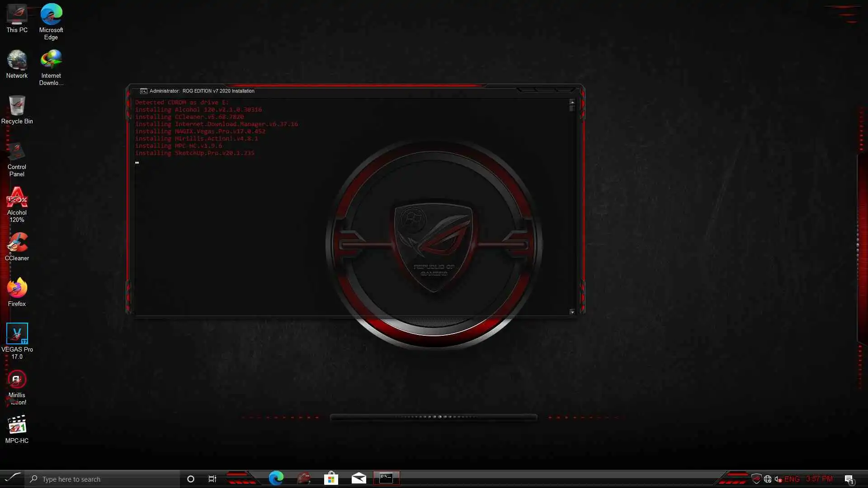The height and width of the screenshot is (488, 868).
Task: Open Task View on the taskbar
Action: tap(212, 479)
